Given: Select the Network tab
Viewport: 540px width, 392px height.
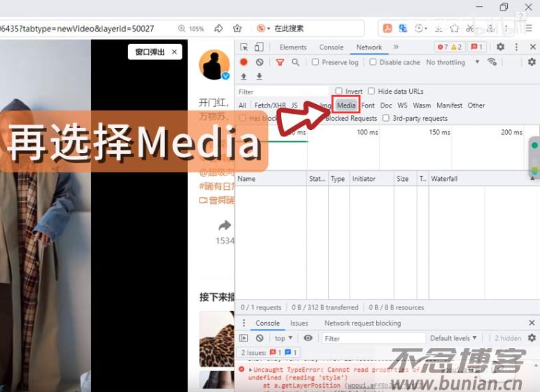Looking at the screenshot, I should 369,47.
